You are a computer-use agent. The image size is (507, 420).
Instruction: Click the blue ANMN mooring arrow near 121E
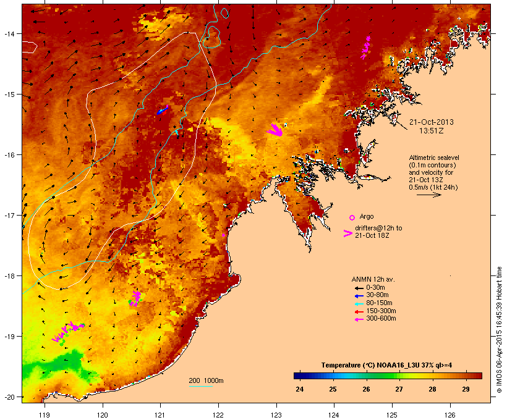point(163,110)
